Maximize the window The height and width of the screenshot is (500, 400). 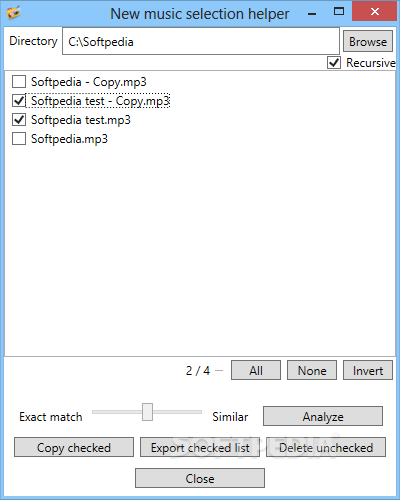pyautogui.click(x=339, y=12)
